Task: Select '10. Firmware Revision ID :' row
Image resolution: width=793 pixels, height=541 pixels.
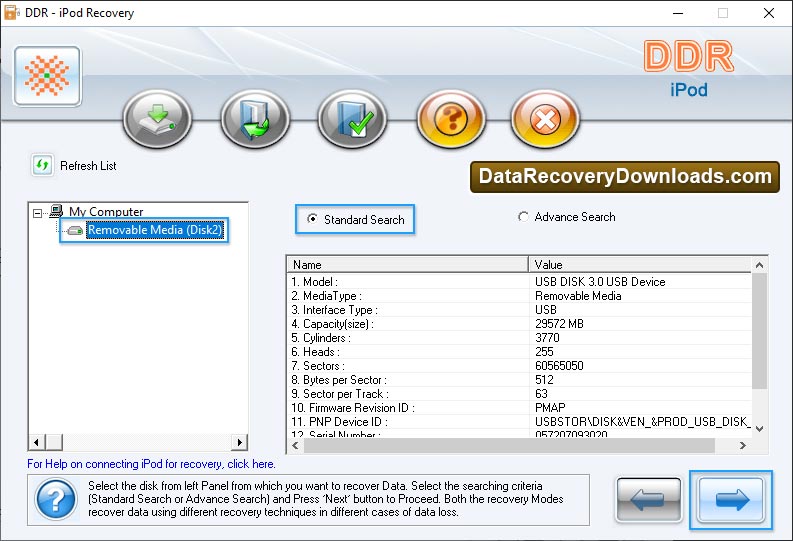Action: pos(519,408)
